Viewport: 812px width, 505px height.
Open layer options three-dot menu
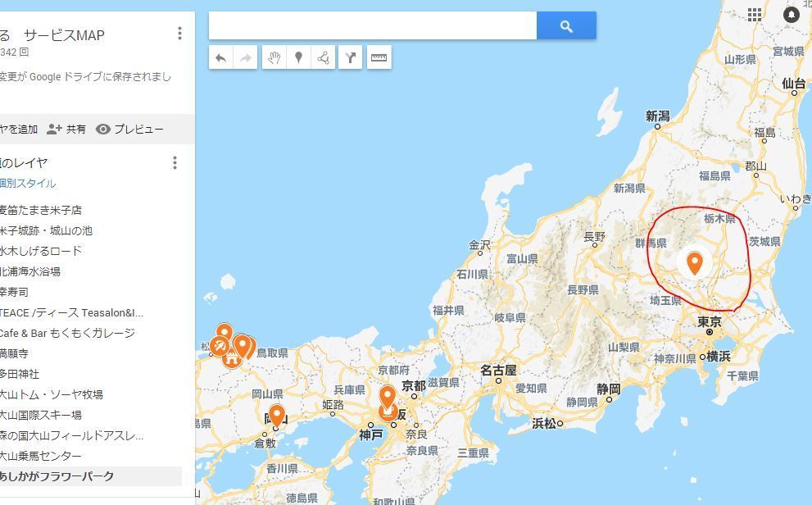coord(175,162)
